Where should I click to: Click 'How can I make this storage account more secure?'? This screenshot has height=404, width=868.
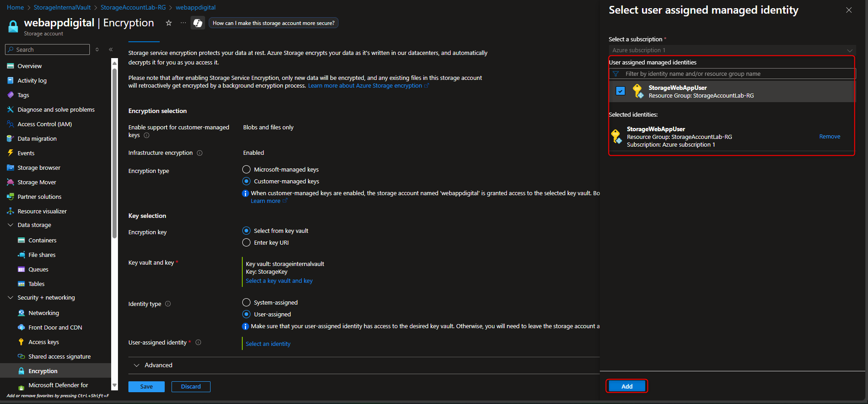point(274,23)
